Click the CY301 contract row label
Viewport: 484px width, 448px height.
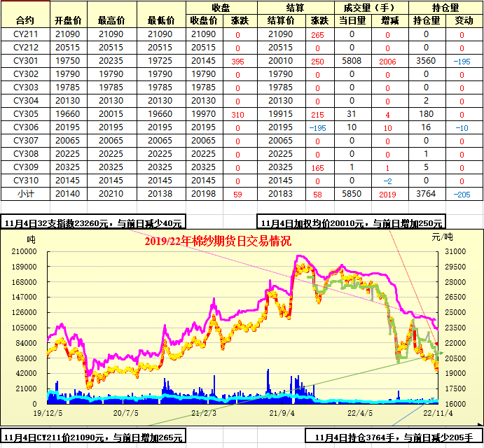25,61
